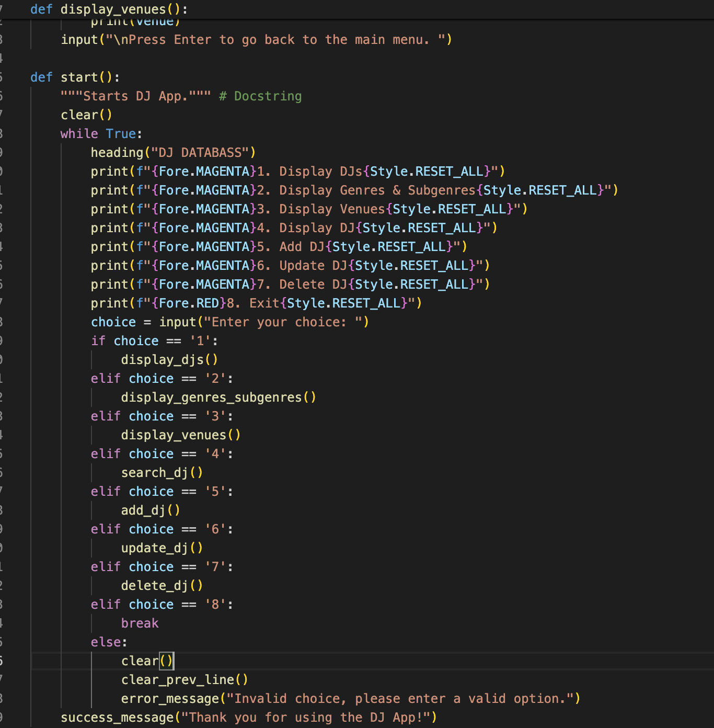This screenshot has width=714, height=728.
Task: Click the "break" statement
Action: tap(140, 623)
